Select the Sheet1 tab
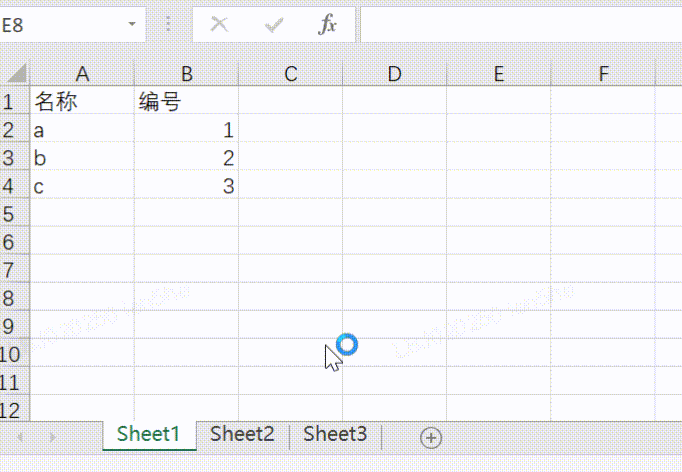Screen dimensions: 682x472 148,434
